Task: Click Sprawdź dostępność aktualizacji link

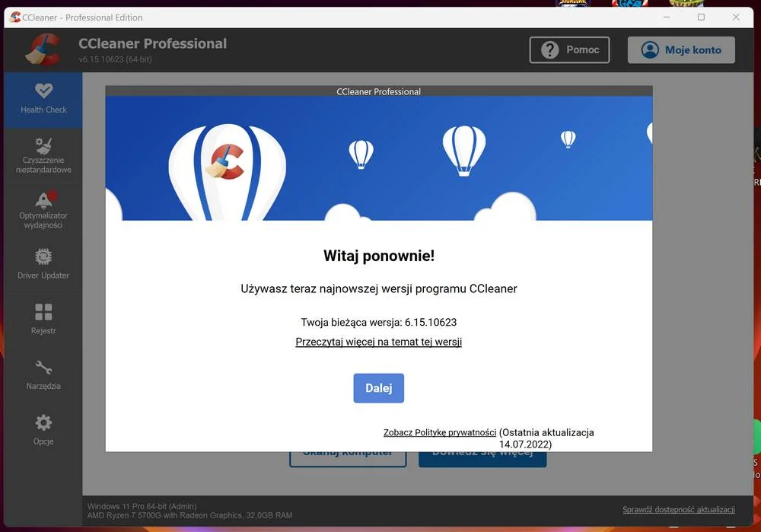Action: point(679,510)
